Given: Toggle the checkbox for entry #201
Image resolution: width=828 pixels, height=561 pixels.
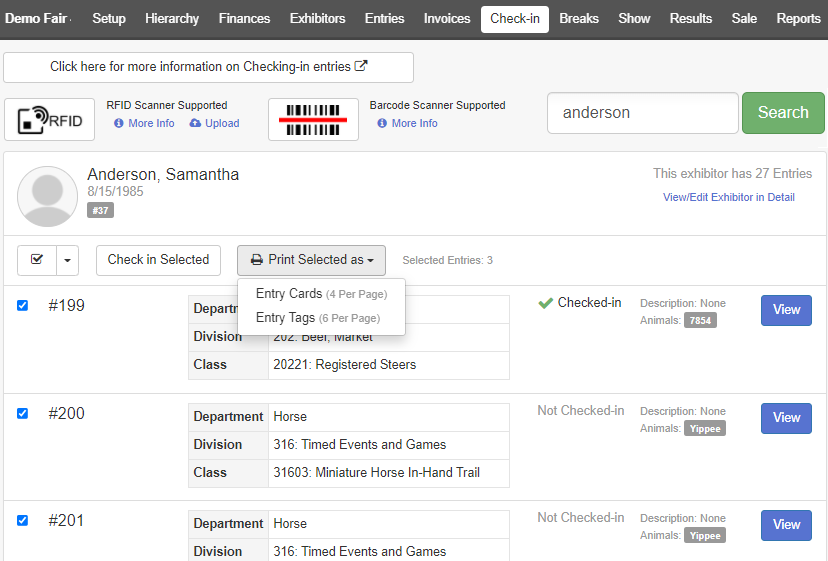Looking at the screenshot, I should [23, 521].
